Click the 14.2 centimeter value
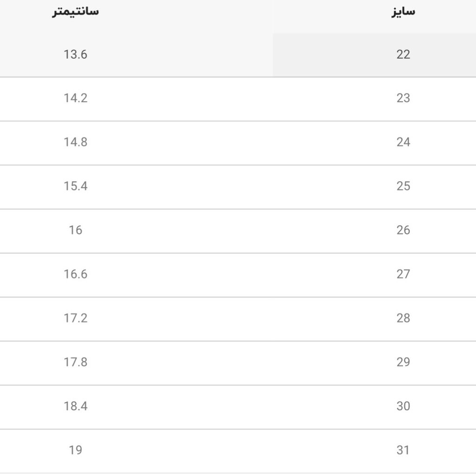Image resolution: width=476 pixels, height=476 pixels. 75,98
